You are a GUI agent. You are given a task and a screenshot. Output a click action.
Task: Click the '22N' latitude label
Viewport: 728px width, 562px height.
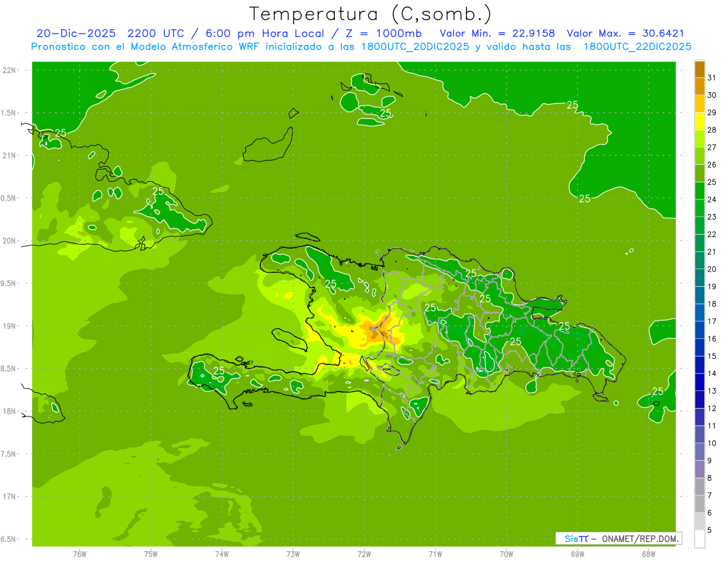point(10,70)
